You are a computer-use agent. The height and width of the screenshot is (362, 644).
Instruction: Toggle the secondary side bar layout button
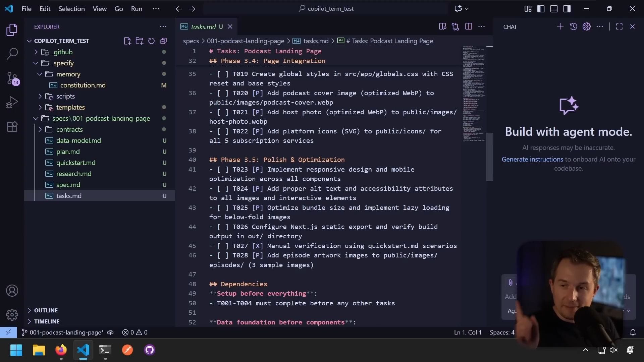pos(567,9)
